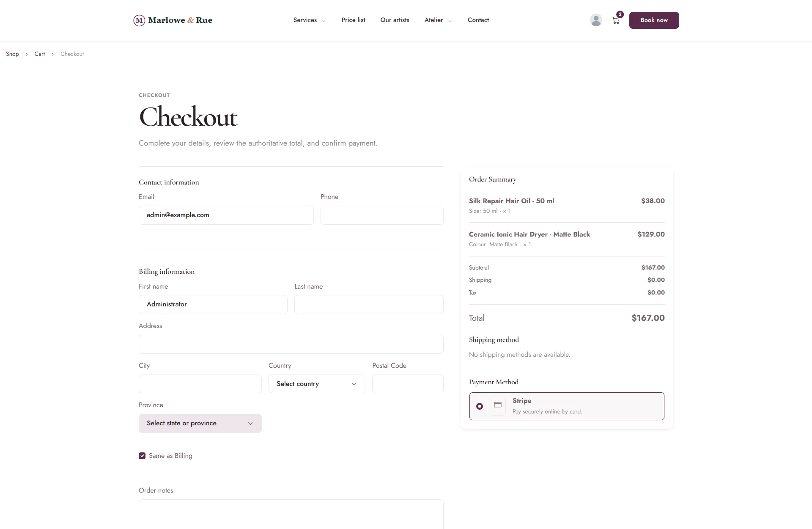Expand the Atelier menu

coord(438,20)
